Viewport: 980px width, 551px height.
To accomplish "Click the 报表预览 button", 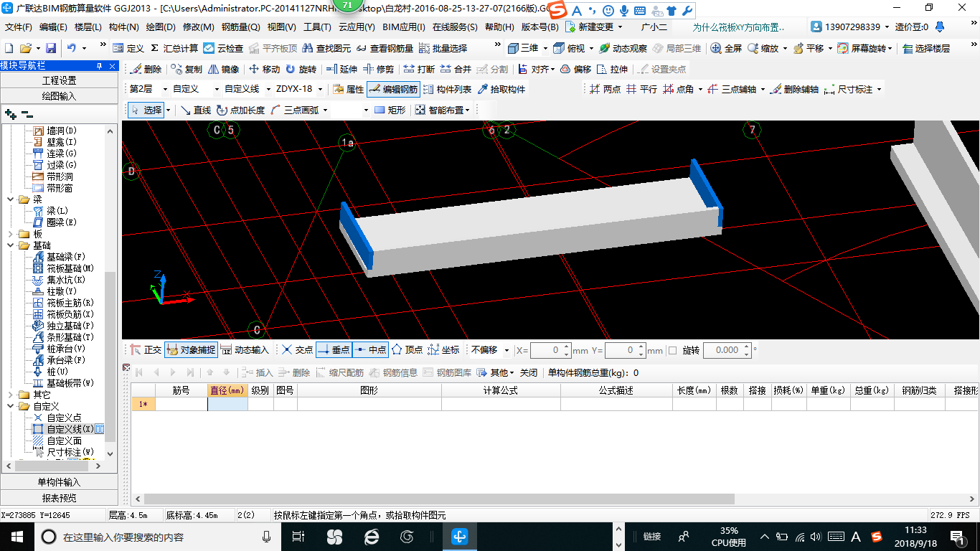I will tap(59, 498).
